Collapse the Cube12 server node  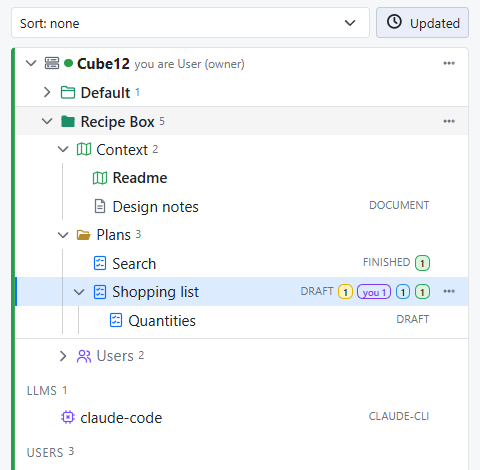click(x=31, y=63)
